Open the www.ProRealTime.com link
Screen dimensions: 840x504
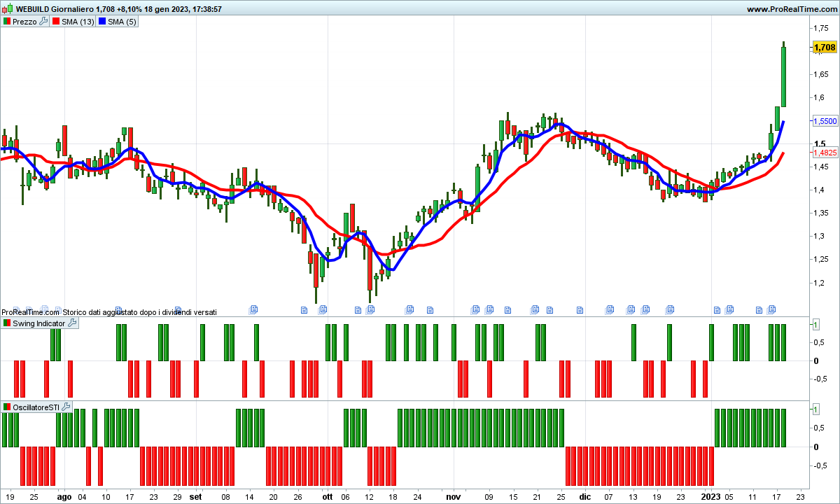[x=791, y=9]
